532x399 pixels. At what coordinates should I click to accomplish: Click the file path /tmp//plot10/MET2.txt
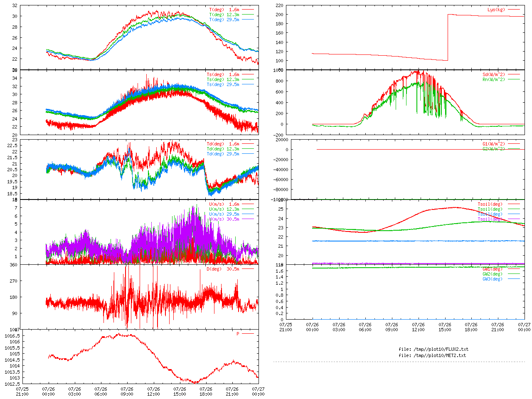pyautogui.click(x=440, y=355)
